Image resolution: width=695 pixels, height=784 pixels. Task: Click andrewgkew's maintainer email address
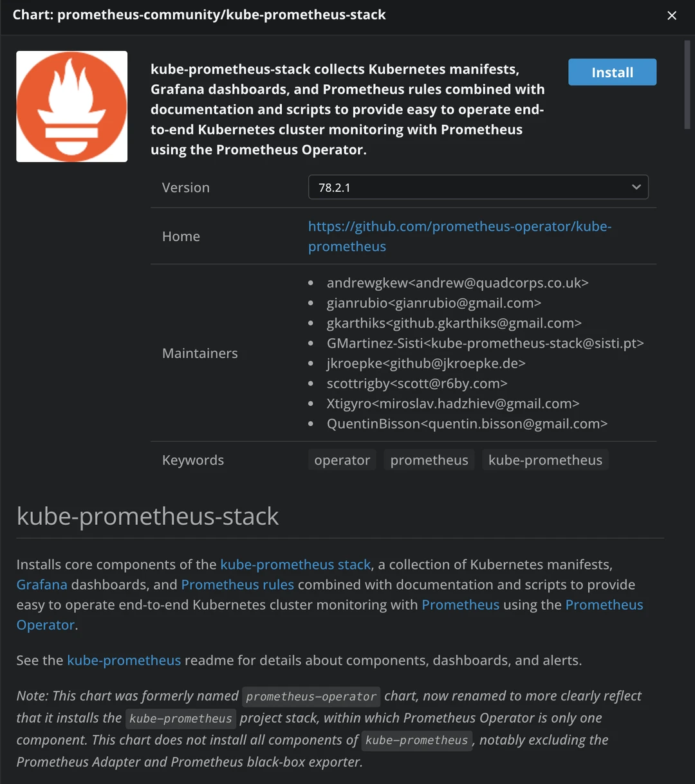(x=457, y=282)
